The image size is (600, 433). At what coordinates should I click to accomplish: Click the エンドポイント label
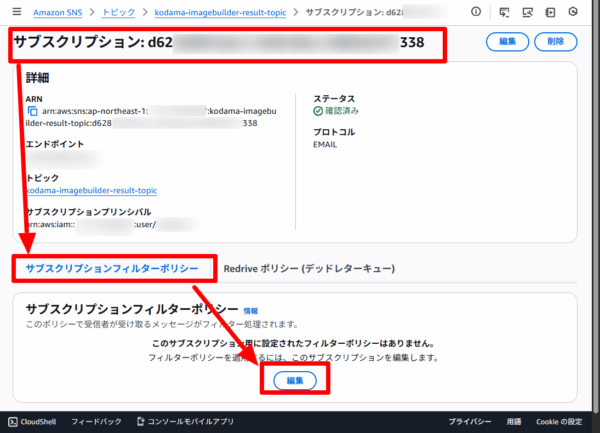click(x=55, y=144)
